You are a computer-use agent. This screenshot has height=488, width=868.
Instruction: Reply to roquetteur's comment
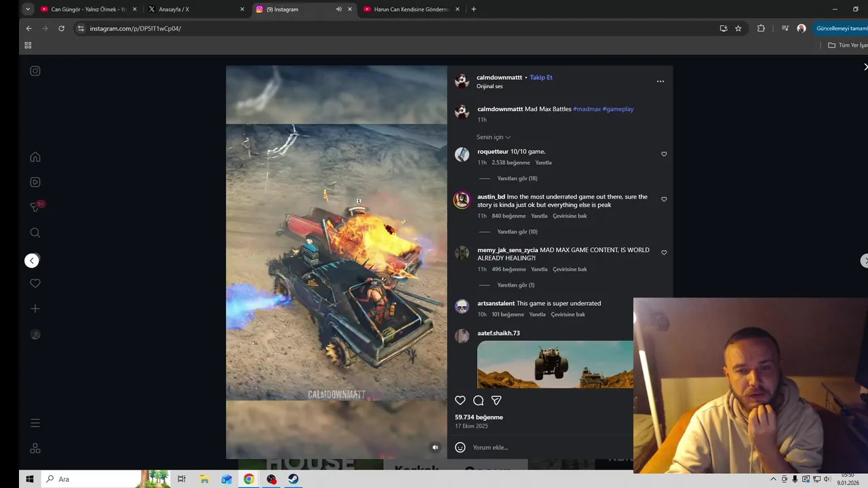click(543, 163)
